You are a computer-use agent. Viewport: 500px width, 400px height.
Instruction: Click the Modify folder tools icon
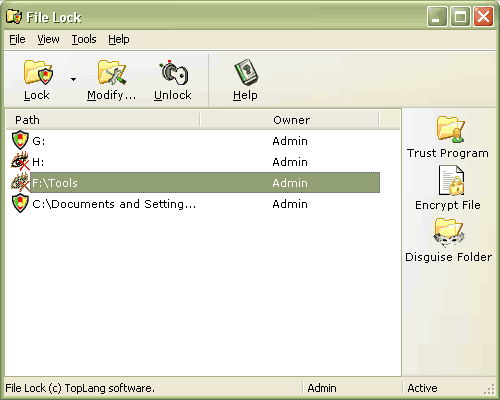click(x=112, y=72)
